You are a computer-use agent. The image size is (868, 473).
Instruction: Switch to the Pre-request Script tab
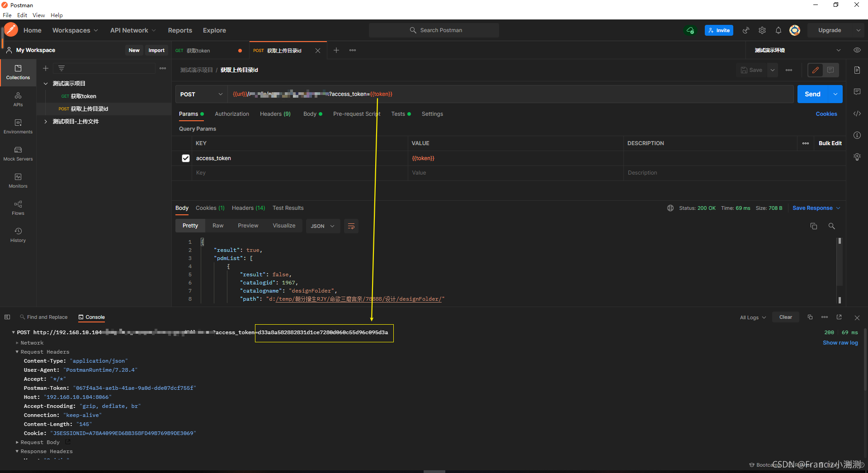tap(357, 114)
